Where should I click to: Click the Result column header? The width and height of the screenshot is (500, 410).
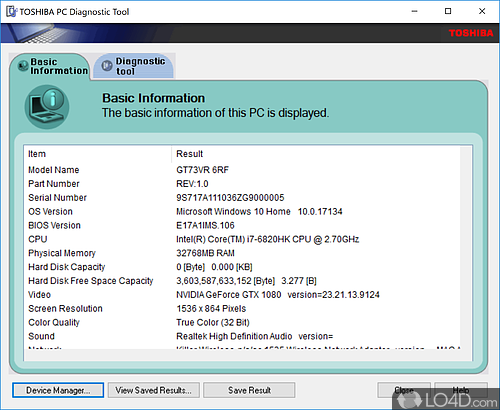(316, 154)
